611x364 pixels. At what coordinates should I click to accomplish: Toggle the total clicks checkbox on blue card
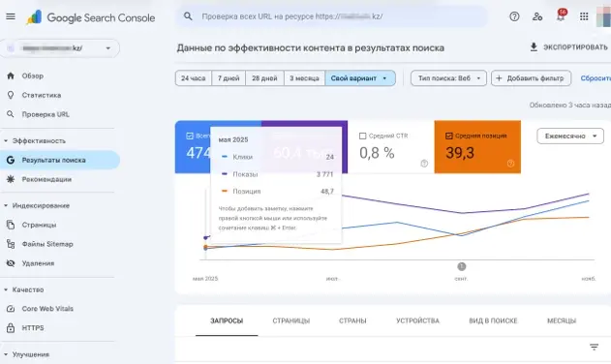click(x=190, y=136)
